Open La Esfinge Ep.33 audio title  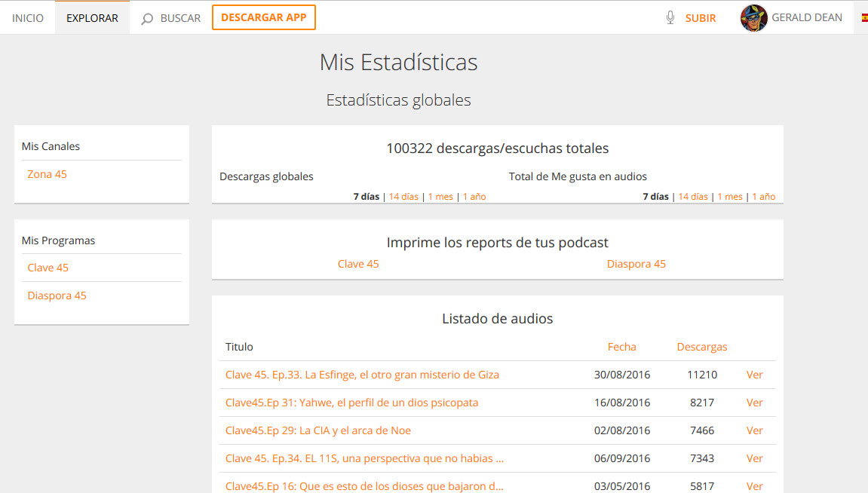[x=362, y=375]
